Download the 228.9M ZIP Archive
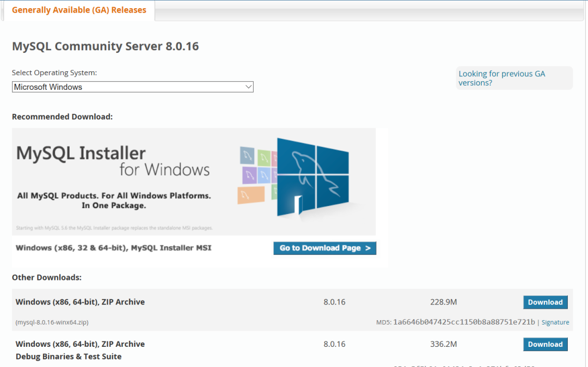The height and width of the screenshot is (367, 588). pos(545,302)
